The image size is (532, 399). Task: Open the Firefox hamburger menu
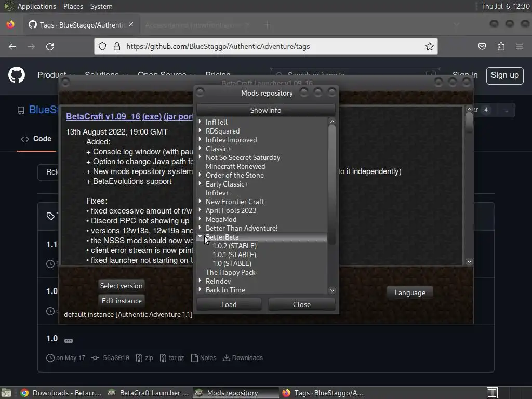[520, 46]
